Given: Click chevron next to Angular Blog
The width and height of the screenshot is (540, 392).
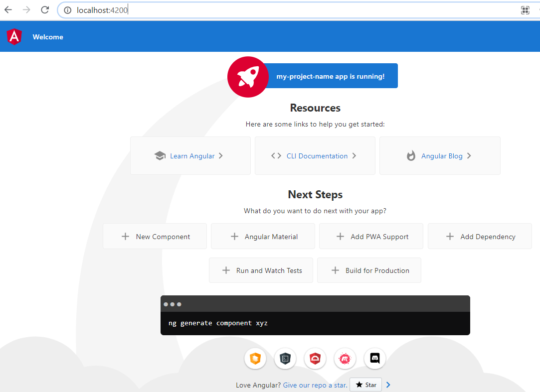Looking at the screenshot, I should pyautogui.click(x=469, y=156).
